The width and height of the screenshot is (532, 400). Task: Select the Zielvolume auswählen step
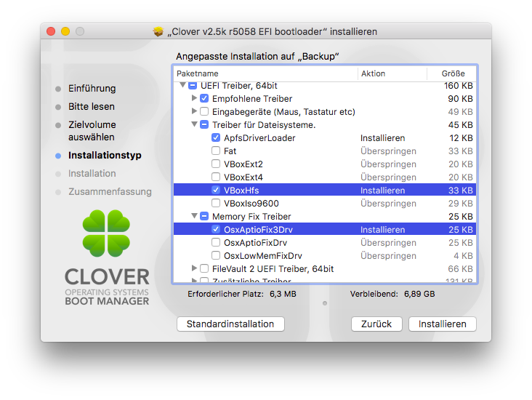92,131
